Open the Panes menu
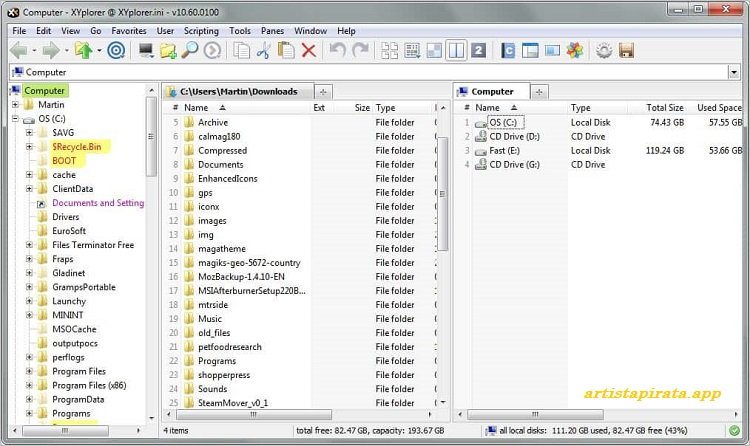The image size is (750, 446). (x=272, y=31)
